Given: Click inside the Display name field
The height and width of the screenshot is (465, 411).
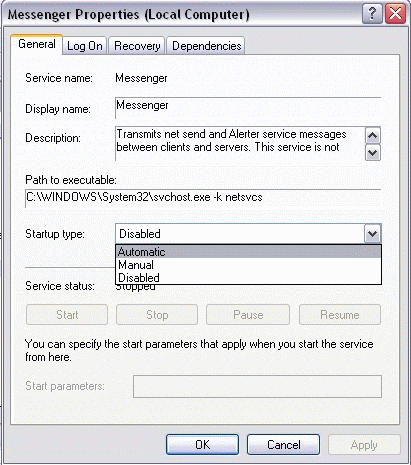Looking at the screenshot, I should (x=248, y=107).
